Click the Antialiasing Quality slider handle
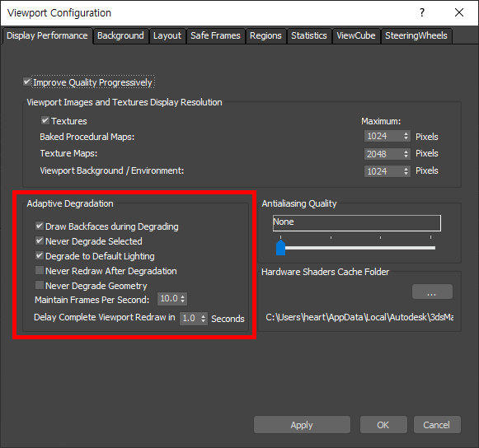Viewport: 479px width, 448px height. click(x=281, y=248)
